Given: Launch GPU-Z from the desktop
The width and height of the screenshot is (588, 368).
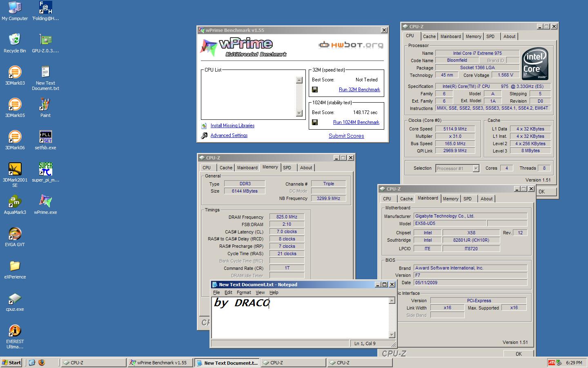Looking at the screenshot, I should [x=45, y=43].
